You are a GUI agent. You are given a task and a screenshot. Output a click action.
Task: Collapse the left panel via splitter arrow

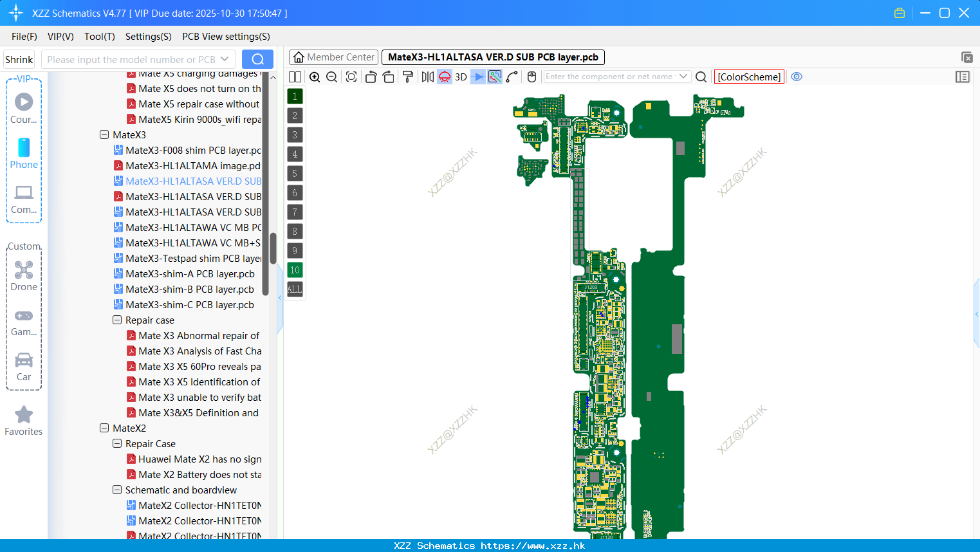280,298
